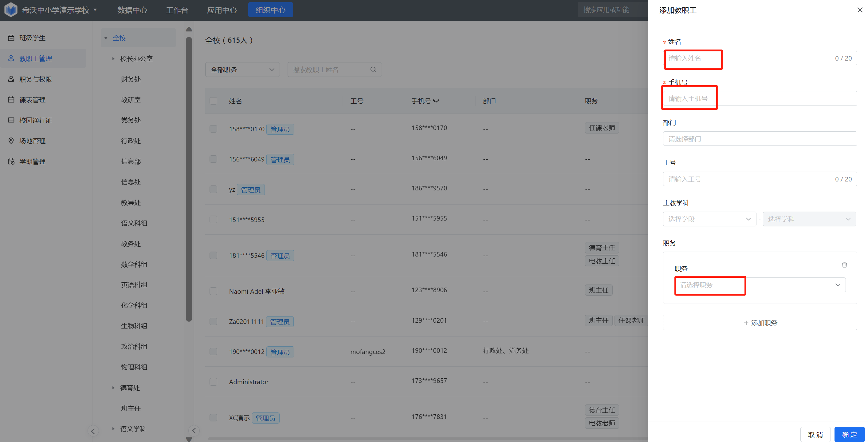This screenshot has width=868, height=442.
Task: Check the 151****5955 row checkbox
Action: pos(213,219)
